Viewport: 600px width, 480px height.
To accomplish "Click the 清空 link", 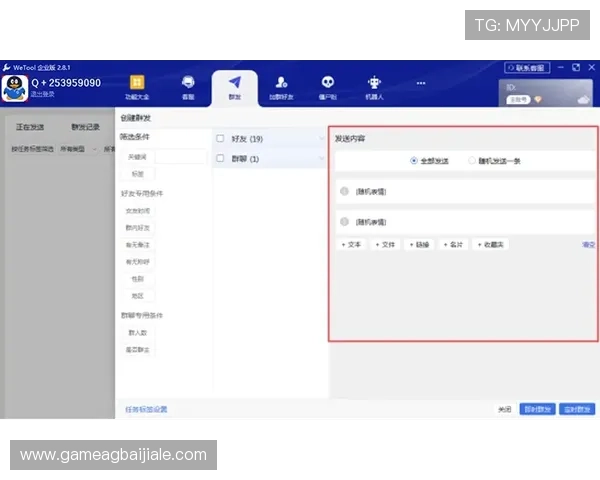I will pyautogui.click(x=589, y=245).
